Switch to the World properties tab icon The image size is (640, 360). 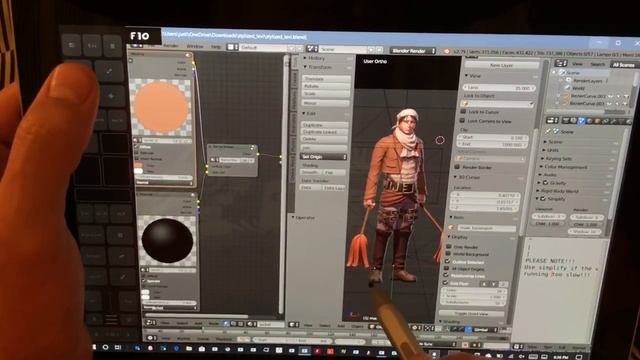click(589, 121)
